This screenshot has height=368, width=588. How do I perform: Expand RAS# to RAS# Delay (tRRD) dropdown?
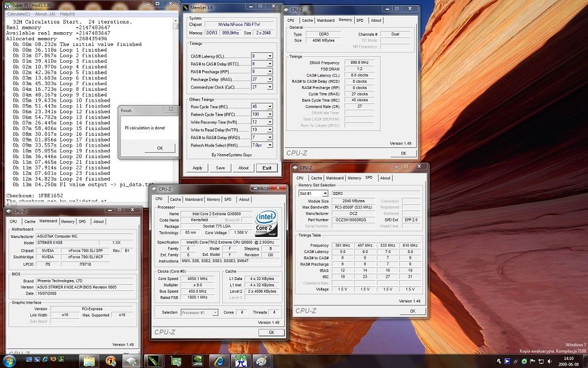click(x=270, y=137)
